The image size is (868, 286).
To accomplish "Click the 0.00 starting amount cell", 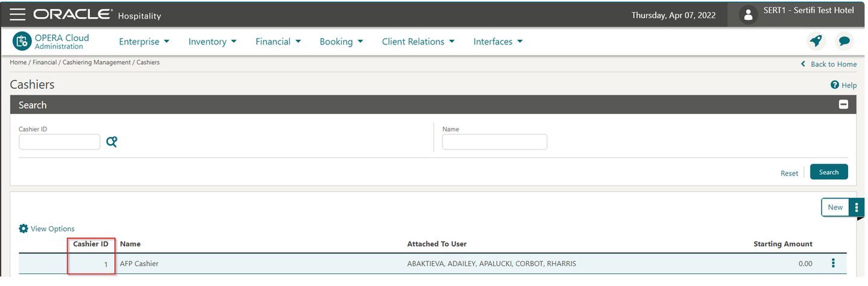I will point(804,264).
